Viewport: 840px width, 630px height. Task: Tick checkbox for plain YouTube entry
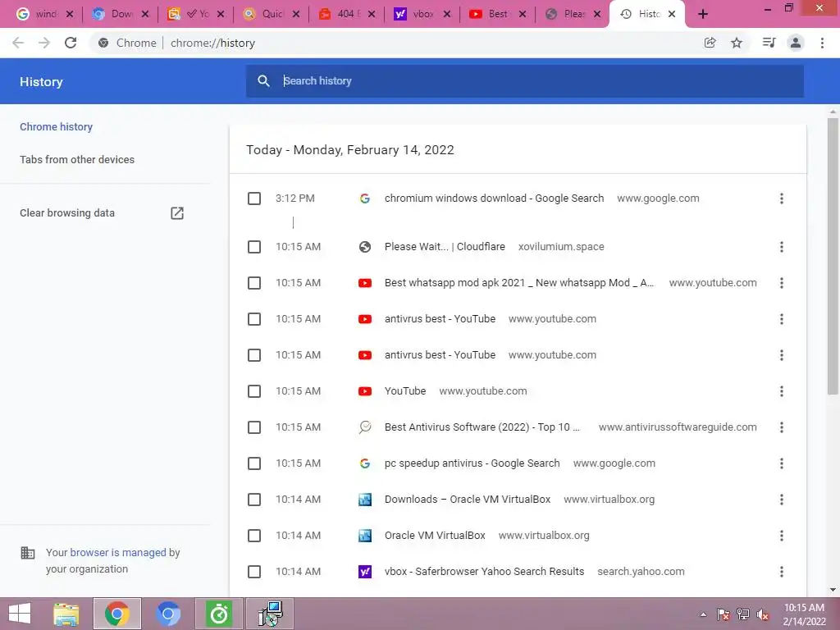254,391
